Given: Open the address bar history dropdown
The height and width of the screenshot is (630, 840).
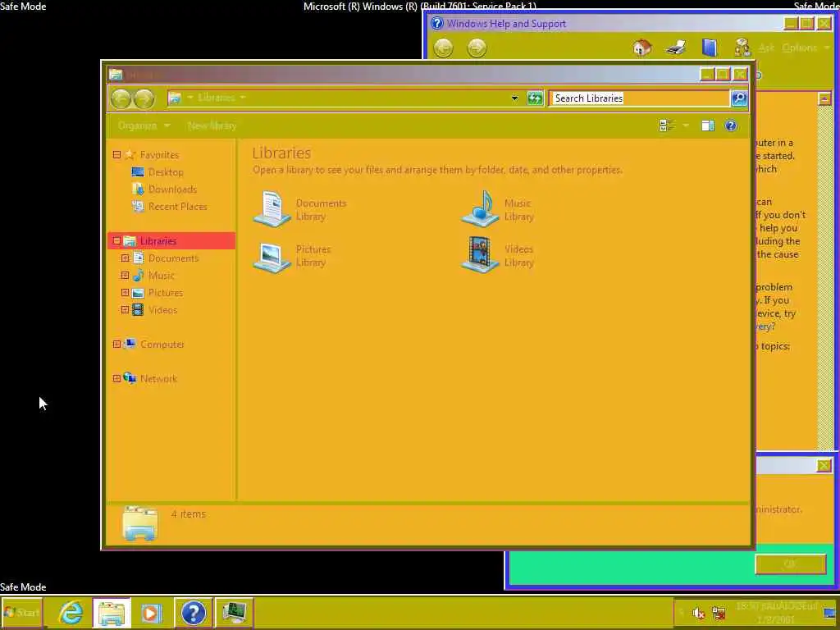Looking at the screenshot, I should [x=514, y=98].
